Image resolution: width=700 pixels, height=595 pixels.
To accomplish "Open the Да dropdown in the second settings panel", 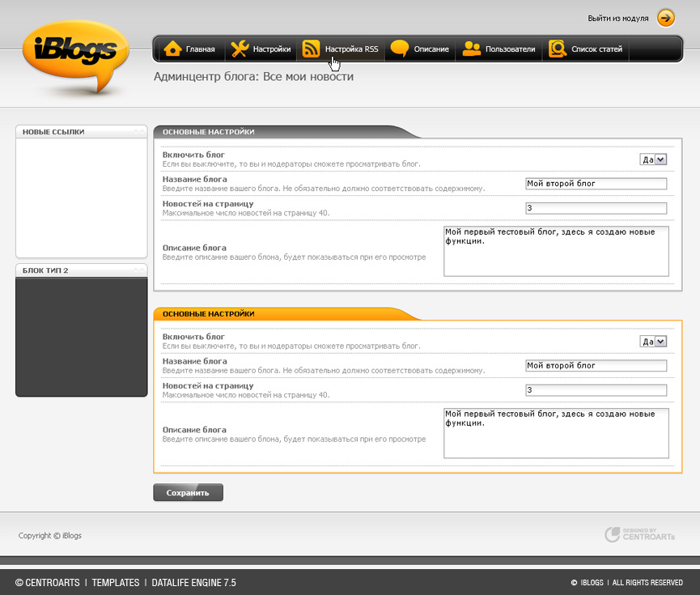I will click(653, 342).
